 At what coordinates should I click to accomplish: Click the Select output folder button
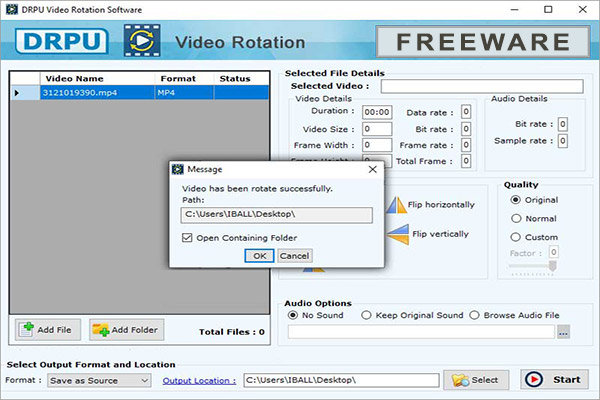click(476, 380)
